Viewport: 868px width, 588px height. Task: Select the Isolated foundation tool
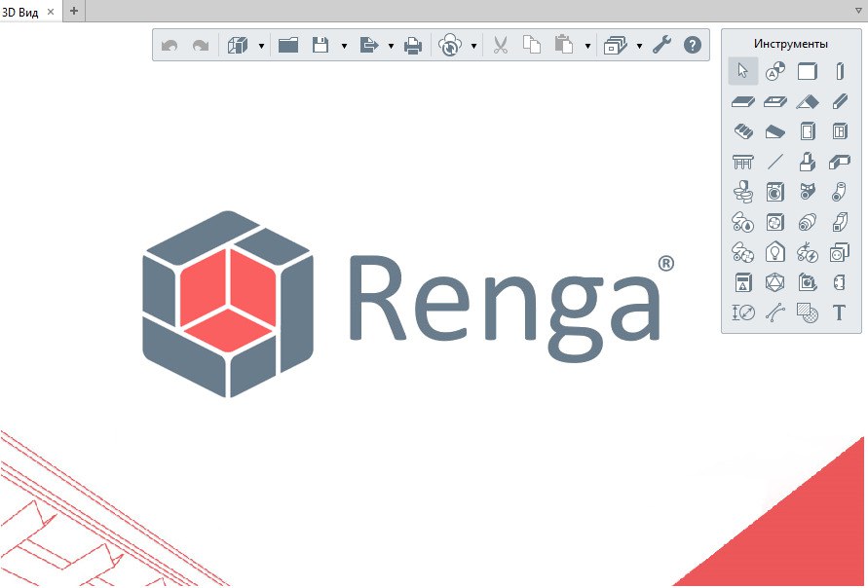pos(807,162)
